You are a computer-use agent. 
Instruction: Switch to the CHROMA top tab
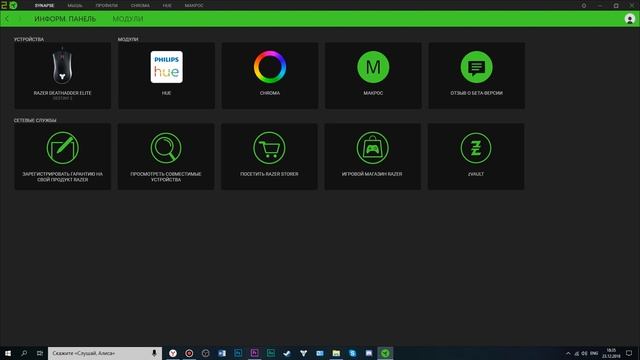coord(140,6)
